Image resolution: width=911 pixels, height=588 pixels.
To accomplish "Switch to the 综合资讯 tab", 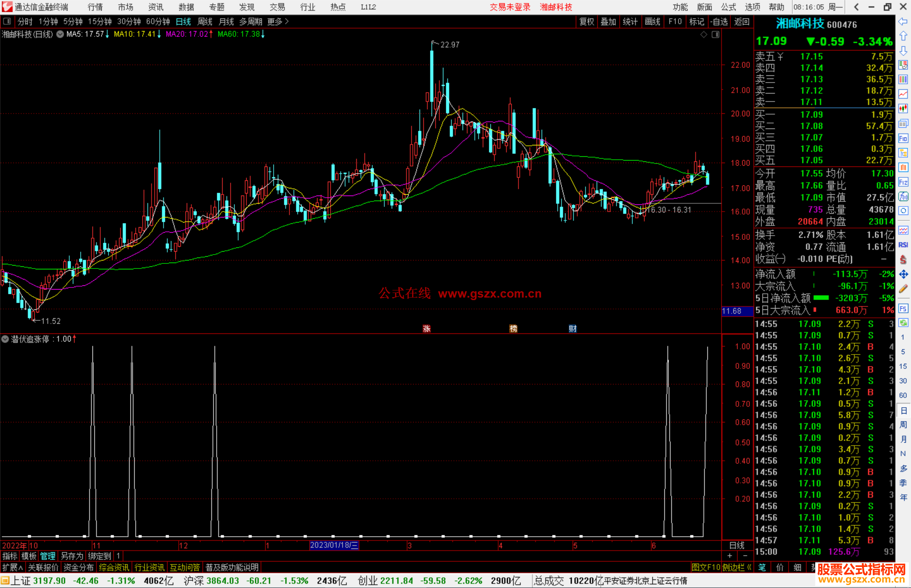I will (114, 567).
